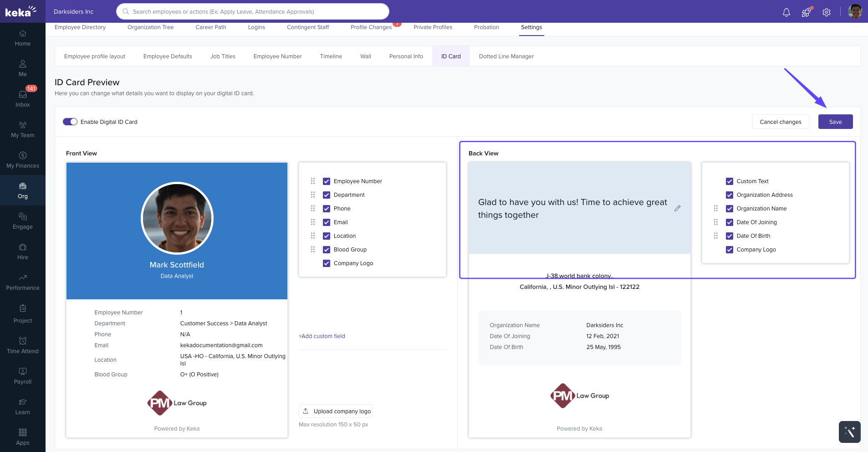Uncheck Date Of Birth checkbox
Image resolution: width=868 pixels, height=452 pixels.
(730, 236)
